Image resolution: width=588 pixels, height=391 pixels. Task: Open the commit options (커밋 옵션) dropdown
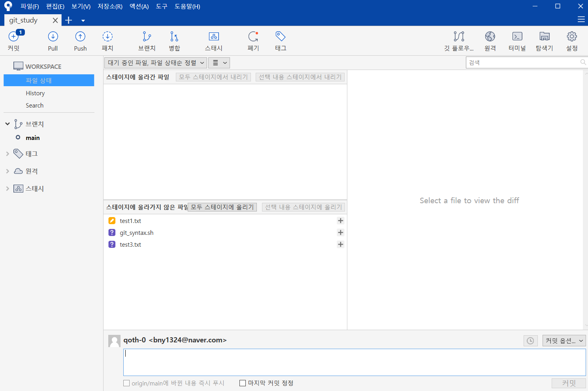[x=564, y=340]
